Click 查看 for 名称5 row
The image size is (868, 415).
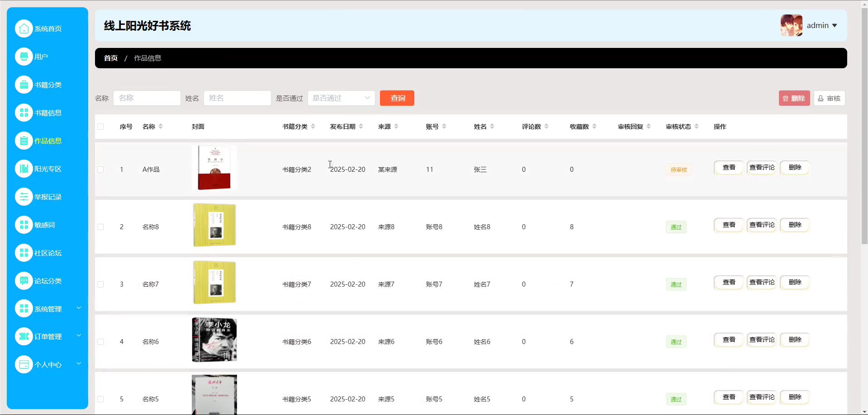pyautogui.click(x=729, y=397)
